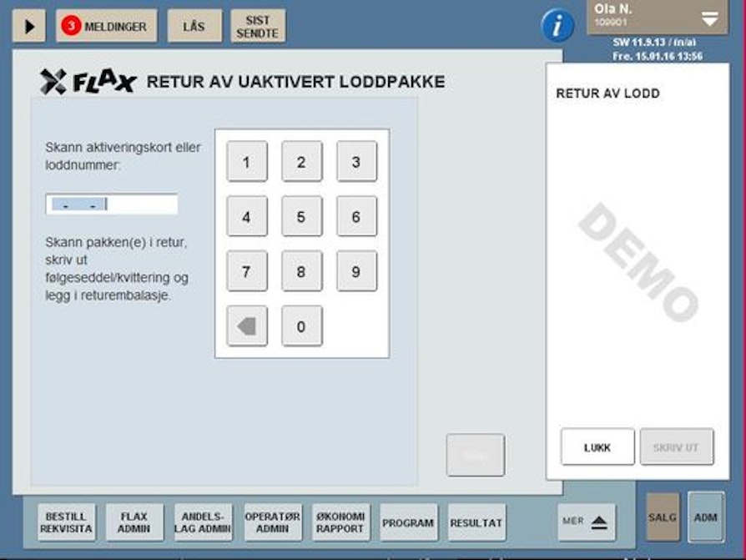746x560 pixels.
Task: Open the Resultat menu
Action: [476, 522]
